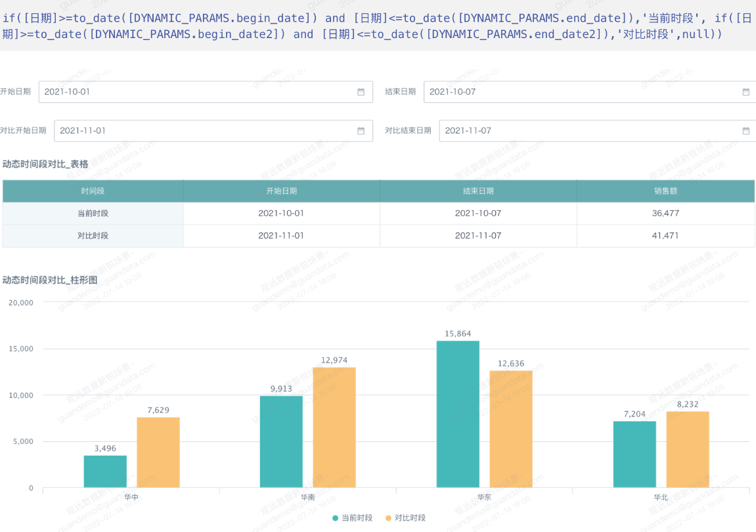Open the calendar icon for 结束日期
This screenshot has width=756, height=532.
tap(746, 92)
